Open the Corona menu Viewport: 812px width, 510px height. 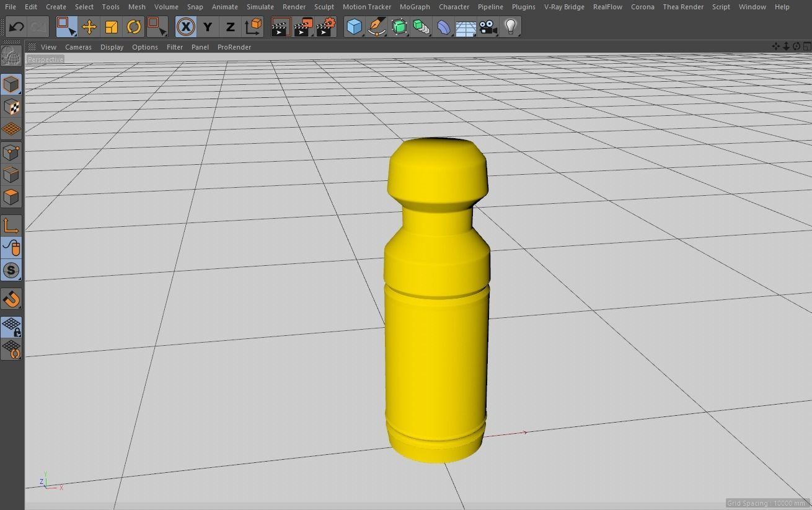pyautogui.click(x=643, y=7)
